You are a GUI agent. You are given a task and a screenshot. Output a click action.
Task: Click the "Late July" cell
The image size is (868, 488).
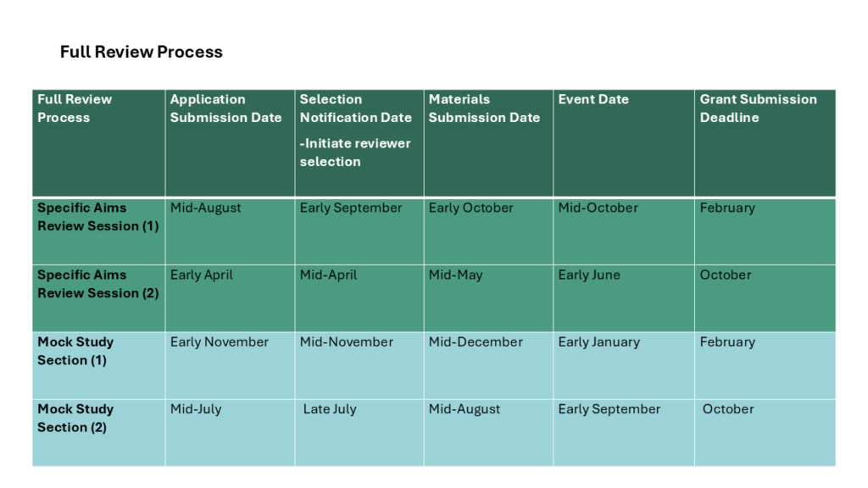point(330,408)
